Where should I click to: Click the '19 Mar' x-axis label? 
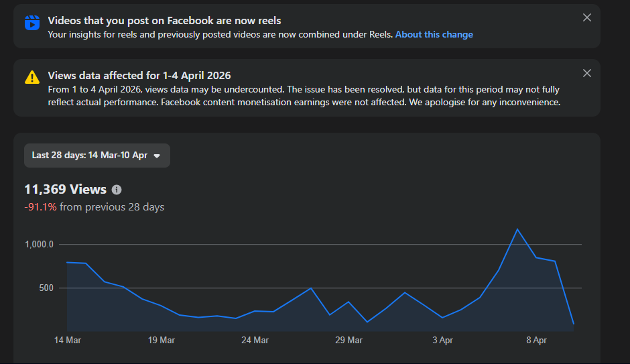161,341
